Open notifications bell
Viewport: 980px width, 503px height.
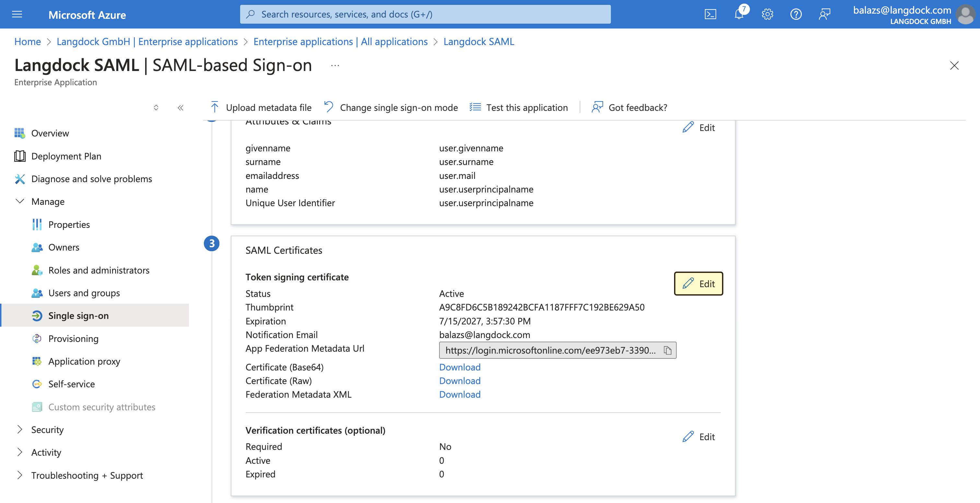click(x=739, y=15)
